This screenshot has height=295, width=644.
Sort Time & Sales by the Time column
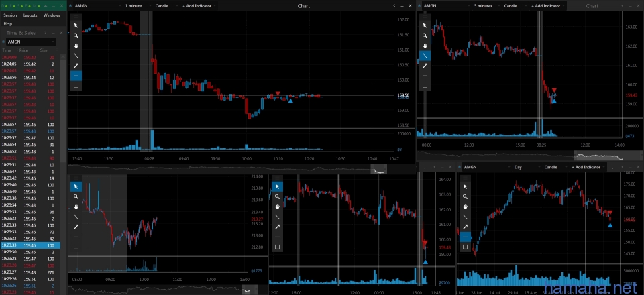click(x=7, y=50)
